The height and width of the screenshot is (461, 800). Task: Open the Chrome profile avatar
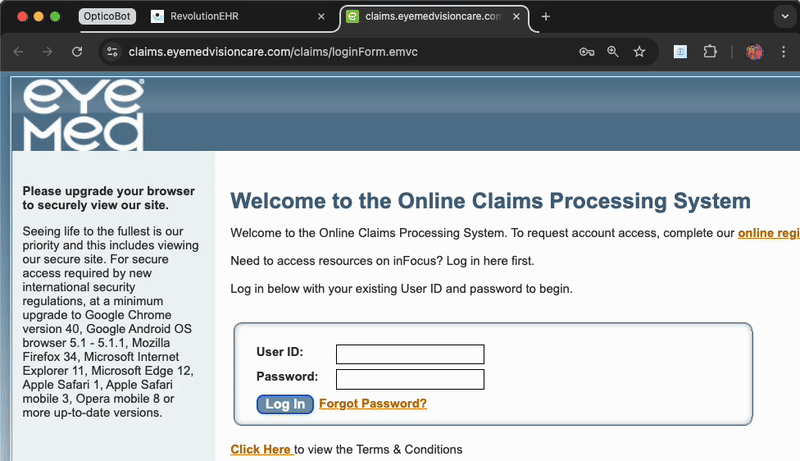click(755, 52)
